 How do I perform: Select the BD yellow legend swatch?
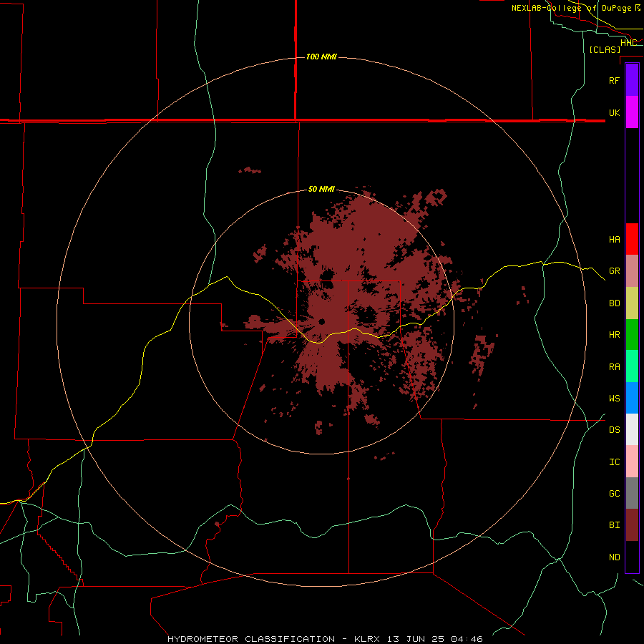pyautogui.click(x=632, y=303)
